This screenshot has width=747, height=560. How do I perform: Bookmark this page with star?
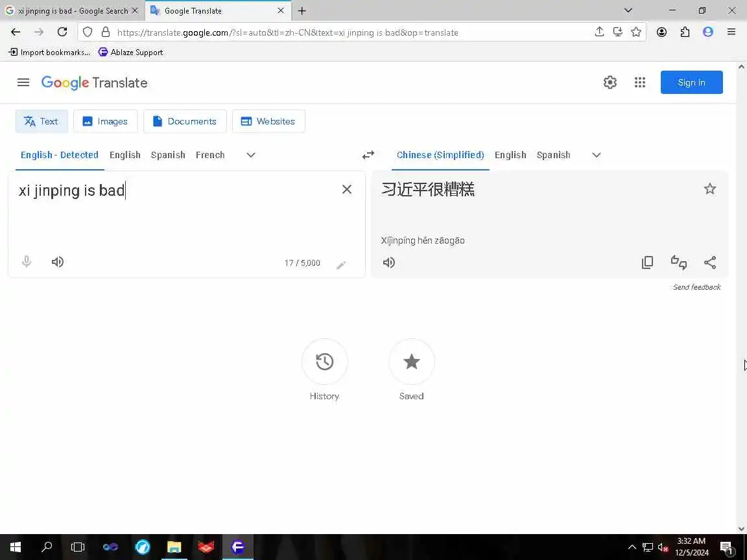(x=635, y=32)
